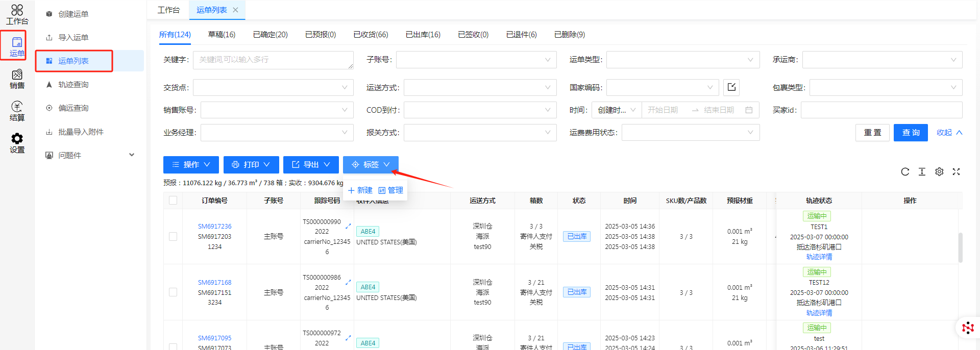Open the 工作台 workbench sidebar icon
This screenshot has width=980, height=350.
point(17,14)
